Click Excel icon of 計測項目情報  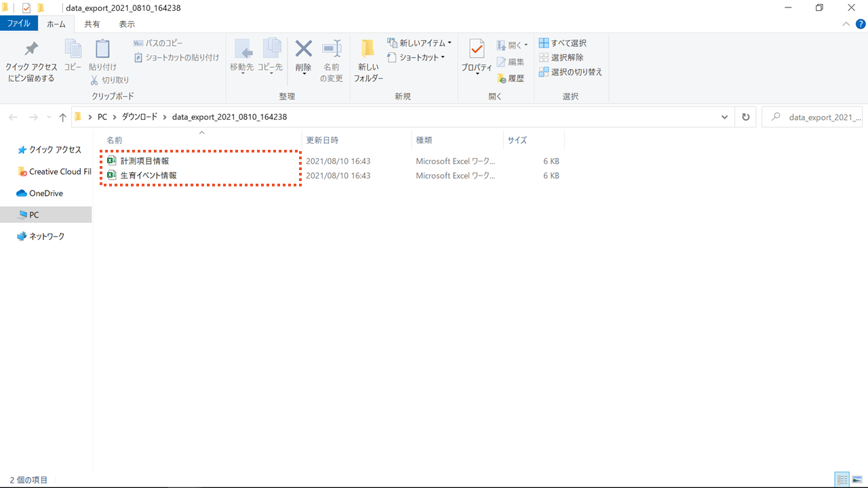coord(112,161)
